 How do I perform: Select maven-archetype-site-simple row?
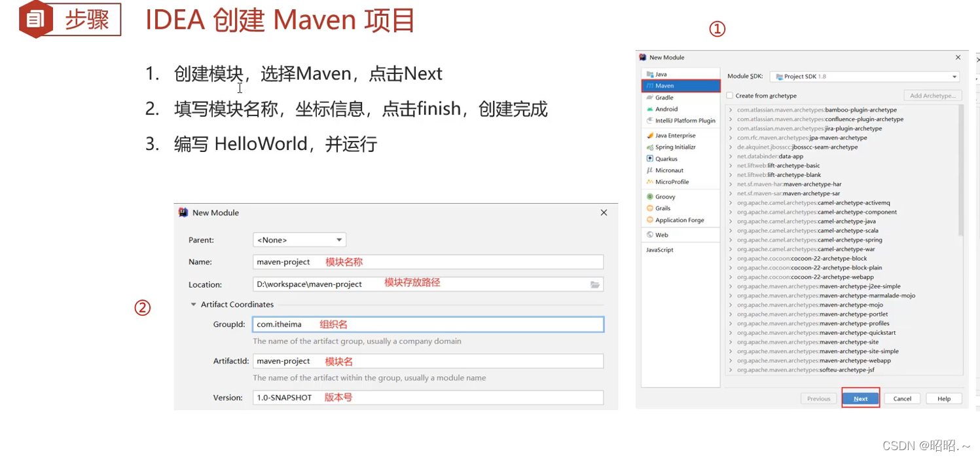[841, 351]
